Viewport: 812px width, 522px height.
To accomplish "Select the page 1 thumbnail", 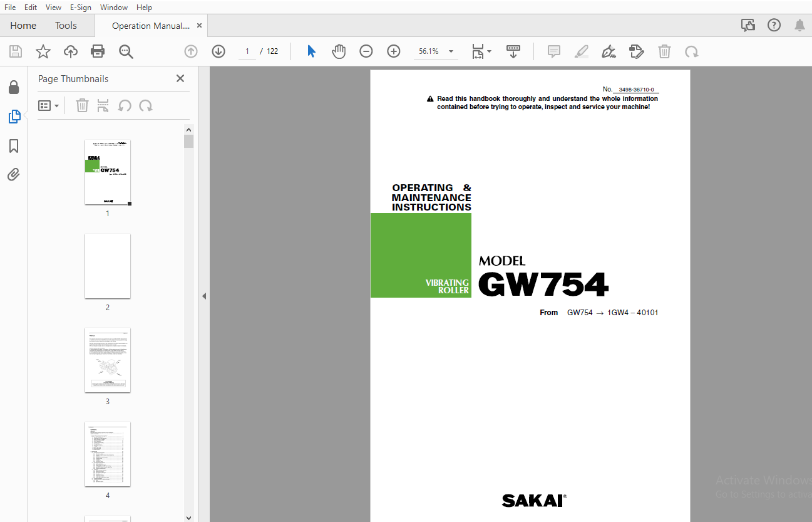I will click(108, 172).
